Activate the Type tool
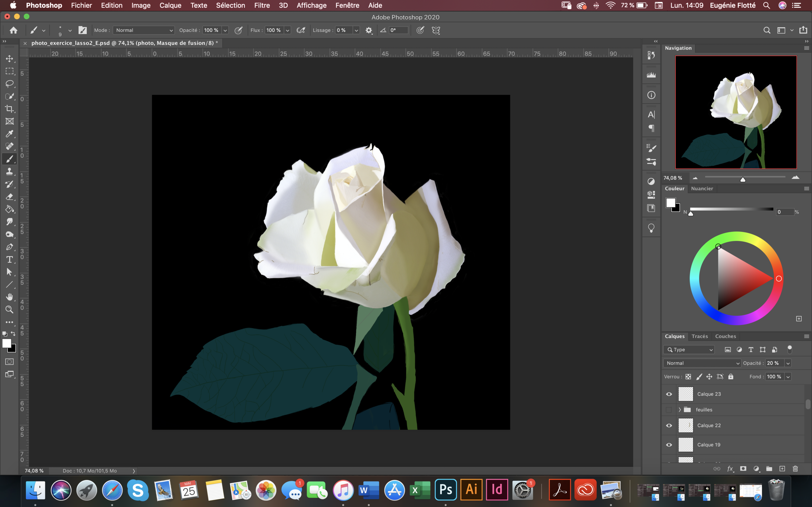Viewport: 812px width, 507px height. pyautogui.click(x=9, y=260)
